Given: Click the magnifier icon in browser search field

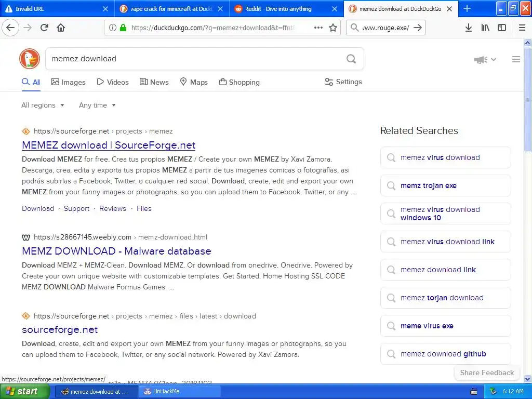Looking at the screenshot, I should coord(354,28).
